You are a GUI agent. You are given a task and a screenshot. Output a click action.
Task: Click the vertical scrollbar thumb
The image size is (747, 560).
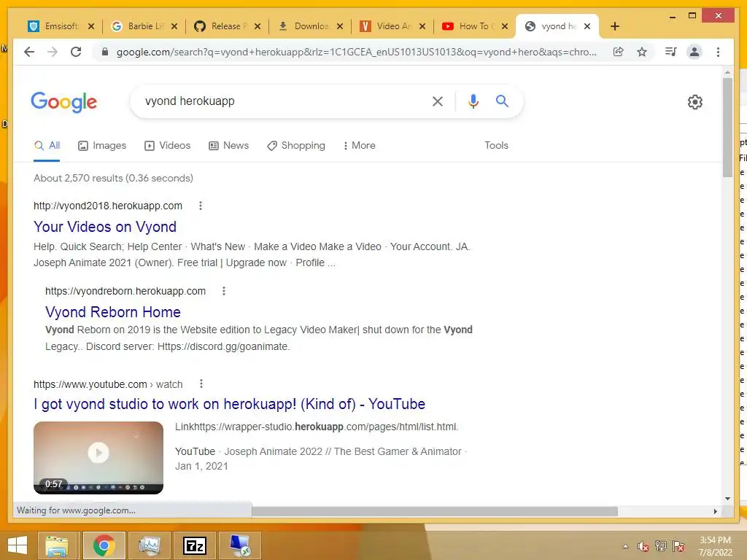(727, 127)
